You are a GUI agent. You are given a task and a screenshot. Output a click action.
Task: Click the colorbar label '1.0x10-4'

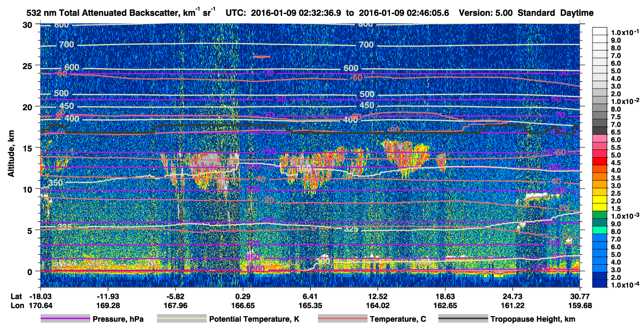[x=624, y=284]
